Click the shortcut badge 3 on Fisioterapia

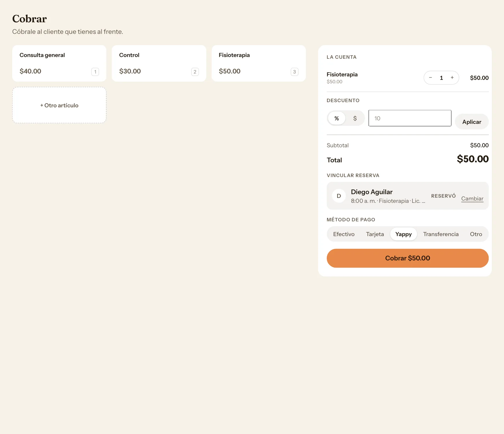click(295, 72)
